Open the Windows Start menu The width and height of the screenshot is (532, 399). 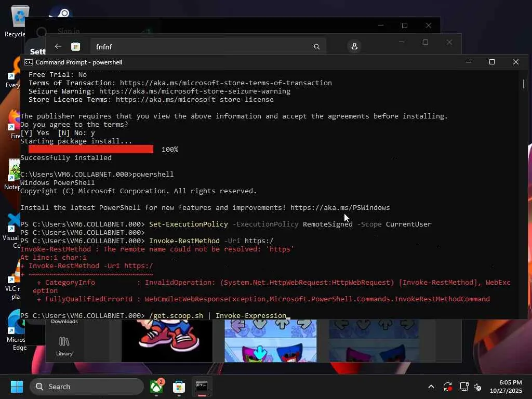(17, 387)
